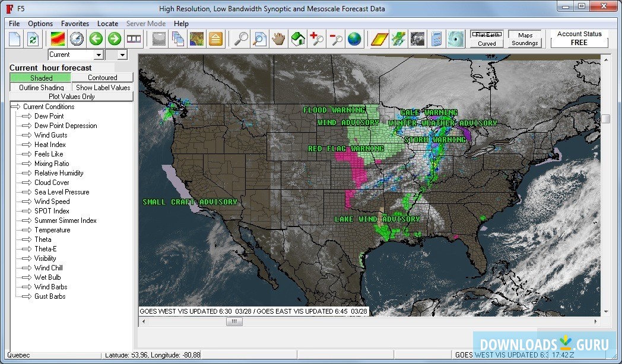Image resolution: width=622 pixels, height=364 pixels.
Task: Click the map scroll down arrow
Action: click(606, 312)
